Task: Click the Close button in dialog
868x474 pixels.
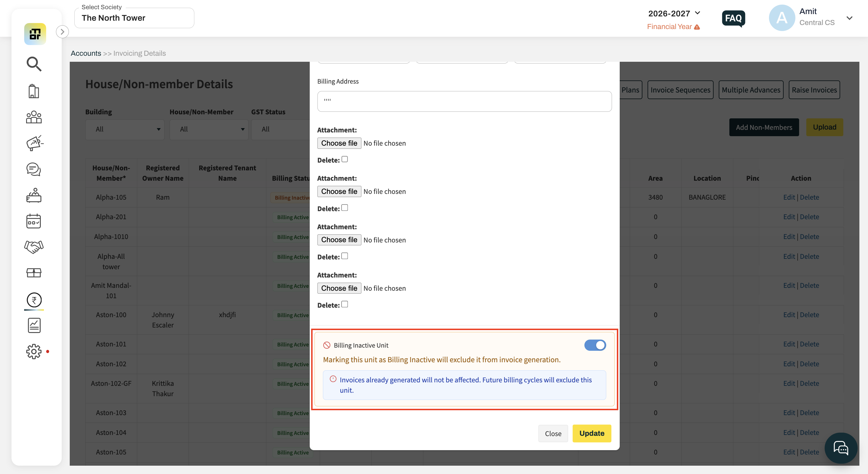Action: coord(553,433)
